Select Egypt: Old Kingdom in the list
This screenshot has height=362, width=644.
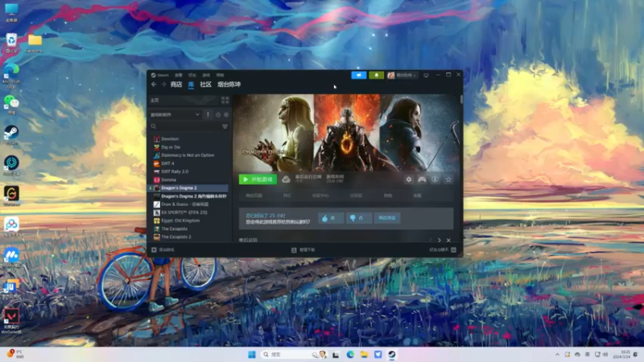[180, 220]
